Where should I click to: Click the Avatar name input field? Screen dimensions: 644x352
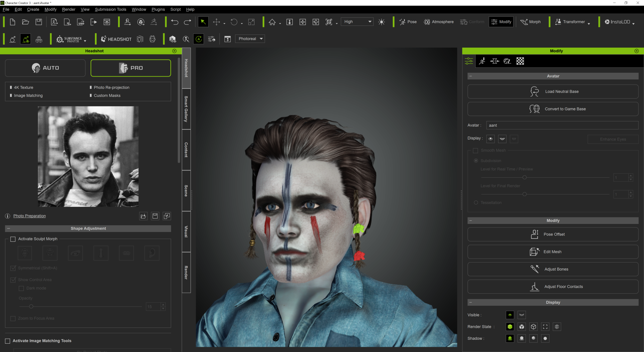[562, 125]
